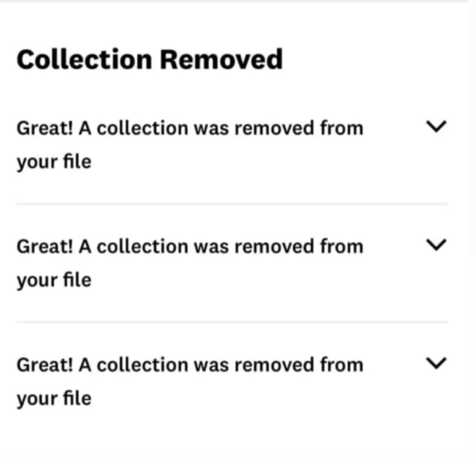Image resolution: width=476 pixels, height=458 pixels.
Task: Click the word "Removed" in the heading
Action: (221, 60)
